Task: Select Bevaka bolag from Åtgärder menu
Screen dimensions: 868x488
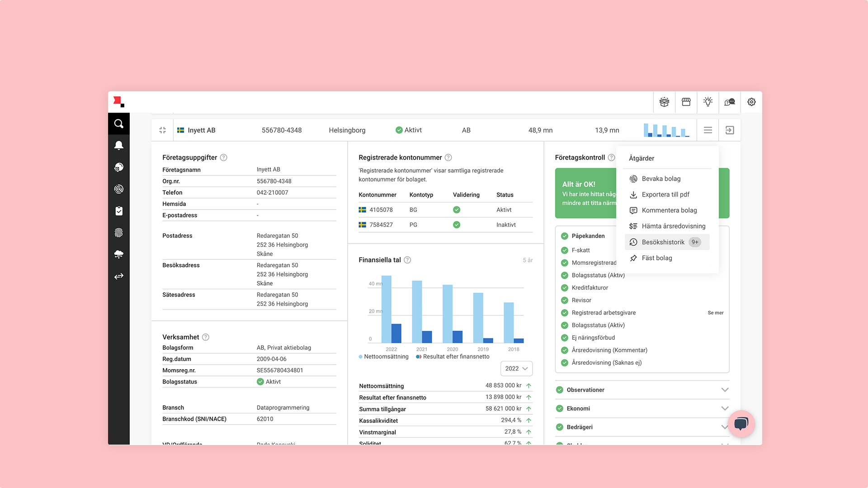Action: 667,178
